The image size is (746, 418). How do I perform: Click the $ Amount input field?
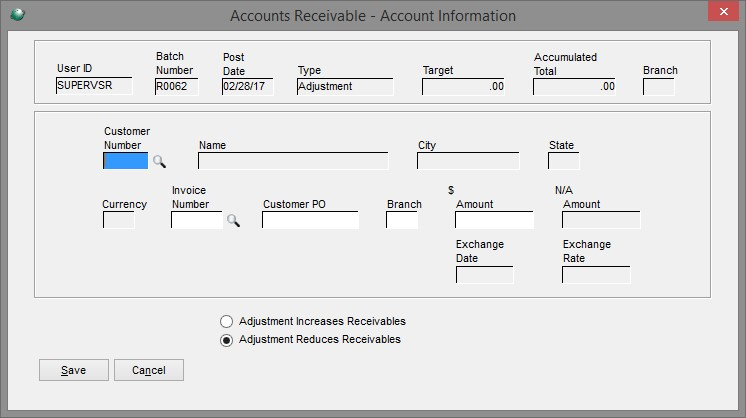[494, 220]
